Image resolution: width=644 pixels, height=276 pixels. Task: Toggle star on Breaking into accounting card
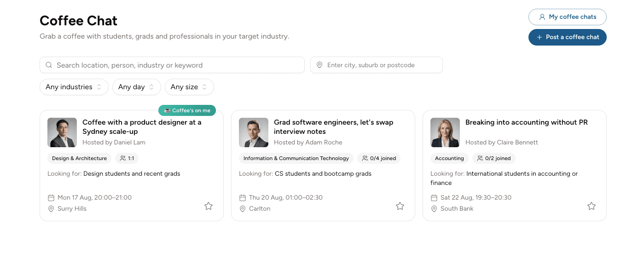point(592,206)
